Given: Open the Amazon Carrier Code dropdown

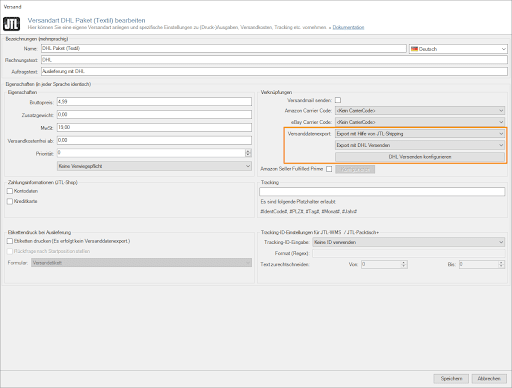Looking at the screenshot, I should 420,111.
